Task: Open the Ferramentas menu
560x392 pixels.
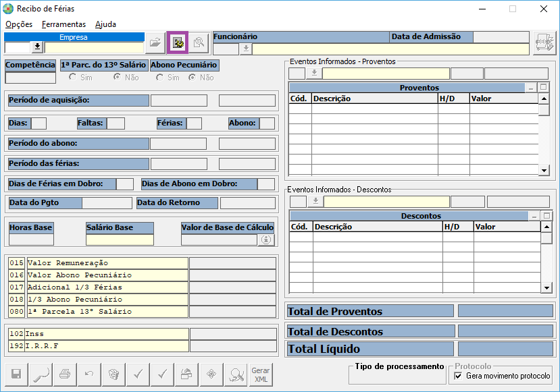Action: click(63, 24)
